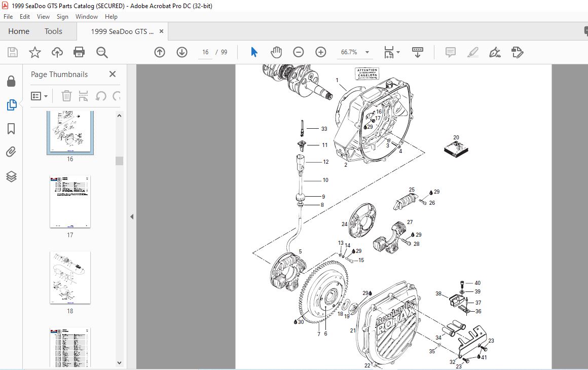Open the thumbnail options dropdown menu
588x370 pixels.
pos(40,96)
